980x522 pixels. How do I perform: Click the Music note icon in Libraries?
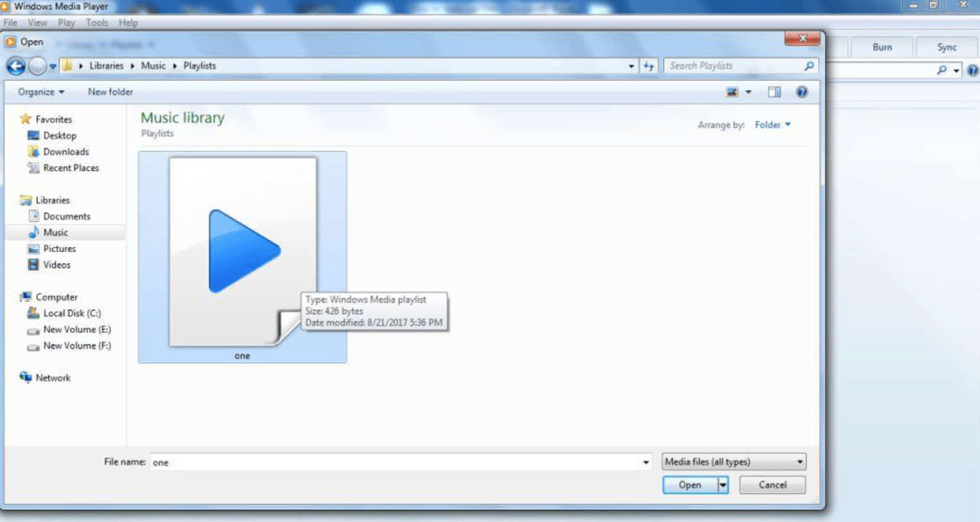coord(33,232)
